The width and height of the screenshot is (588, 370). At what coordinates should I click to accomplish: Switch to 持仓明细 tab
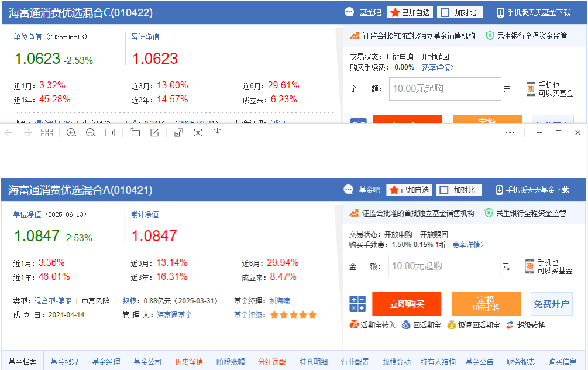pyautogui.click(x=314, y=362)
